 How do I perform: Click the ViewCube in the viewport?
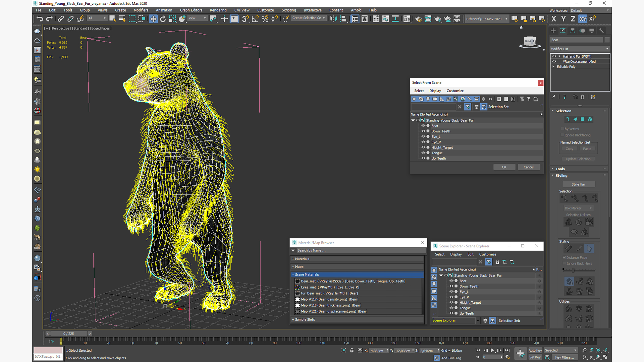pos(530,42)
